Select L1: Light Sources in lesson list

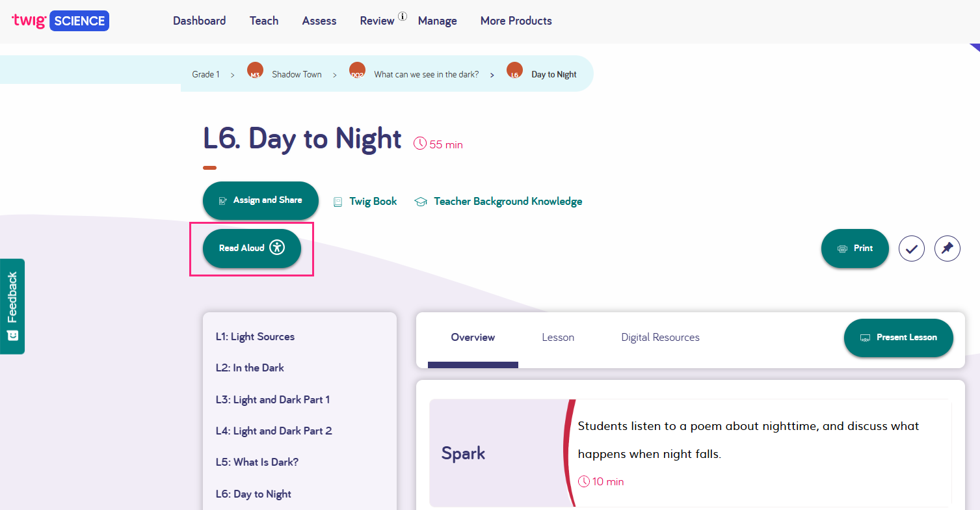pos(255,336)
